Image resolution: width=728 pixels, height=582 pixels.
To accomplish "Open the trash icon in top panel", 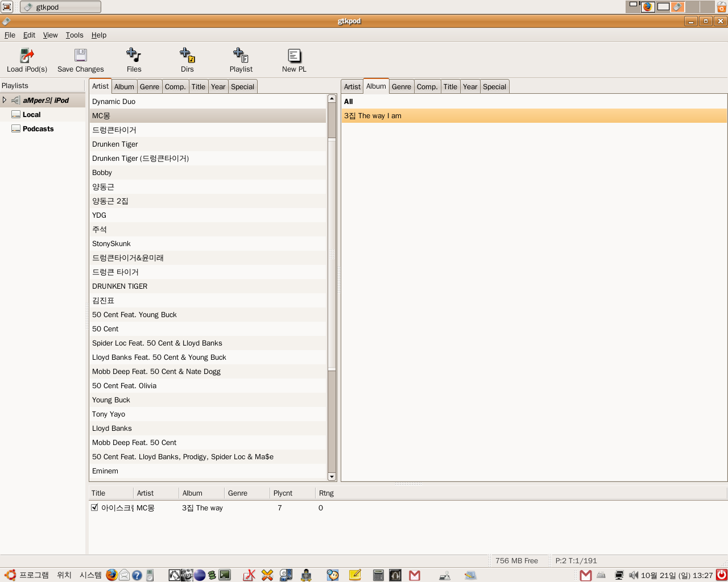I will point(721,7).
